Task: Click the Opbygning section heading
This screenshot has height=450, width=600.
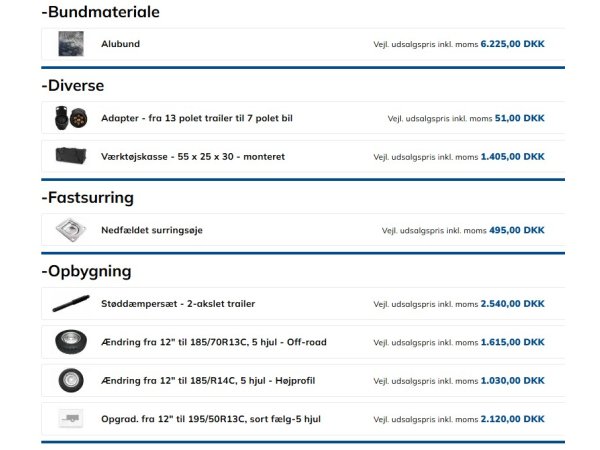Action: pos(86,271)
